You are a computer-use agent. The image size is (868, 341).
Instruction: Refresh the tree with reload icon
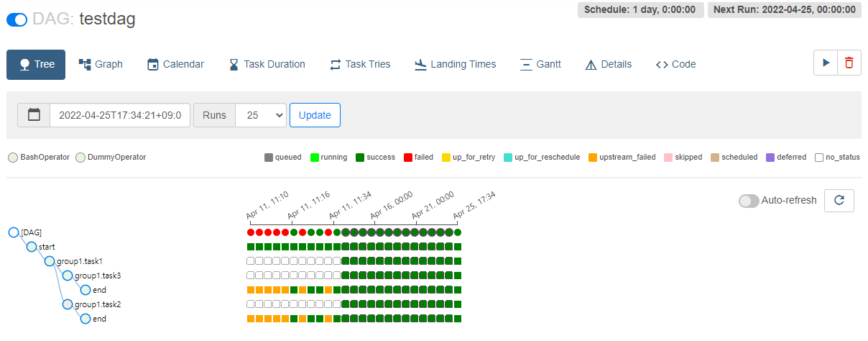tap(839, 201)
